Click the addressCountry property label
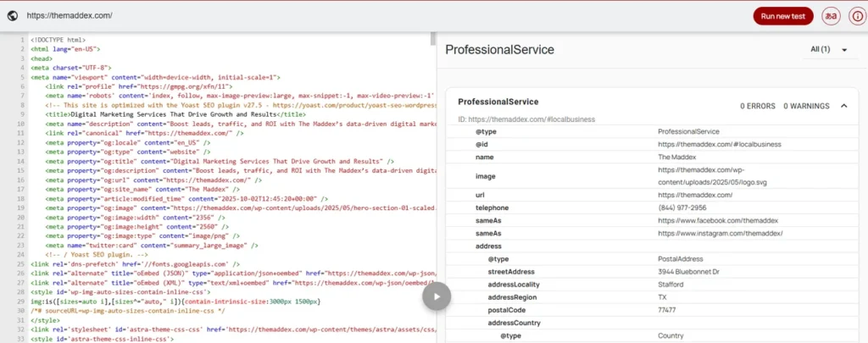The width and height of the screenshot is (868, 343). pos(514,323)
